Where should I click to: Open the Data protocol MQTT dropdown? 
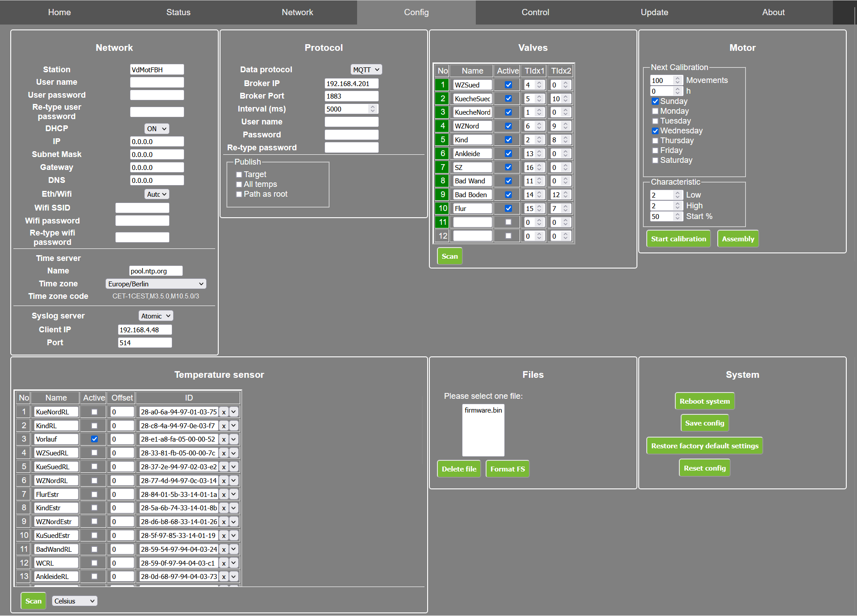pyautogui.click(x=366, y=70)
